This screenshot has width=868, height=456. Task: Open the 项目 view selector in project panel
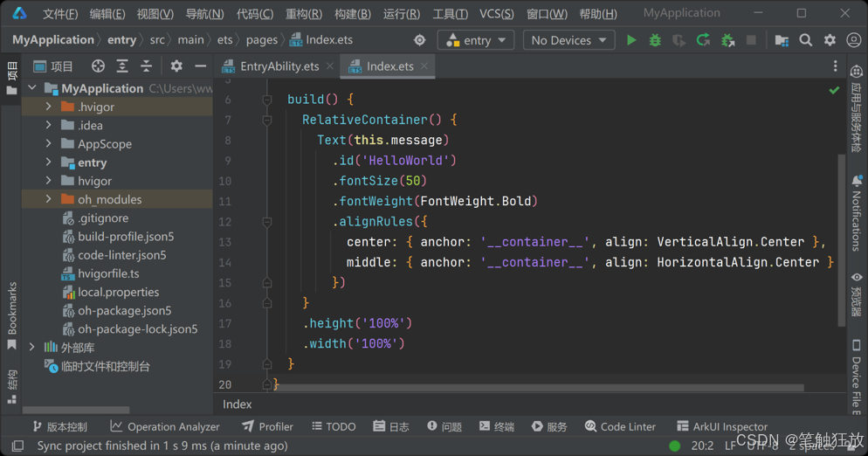point(53,66)
